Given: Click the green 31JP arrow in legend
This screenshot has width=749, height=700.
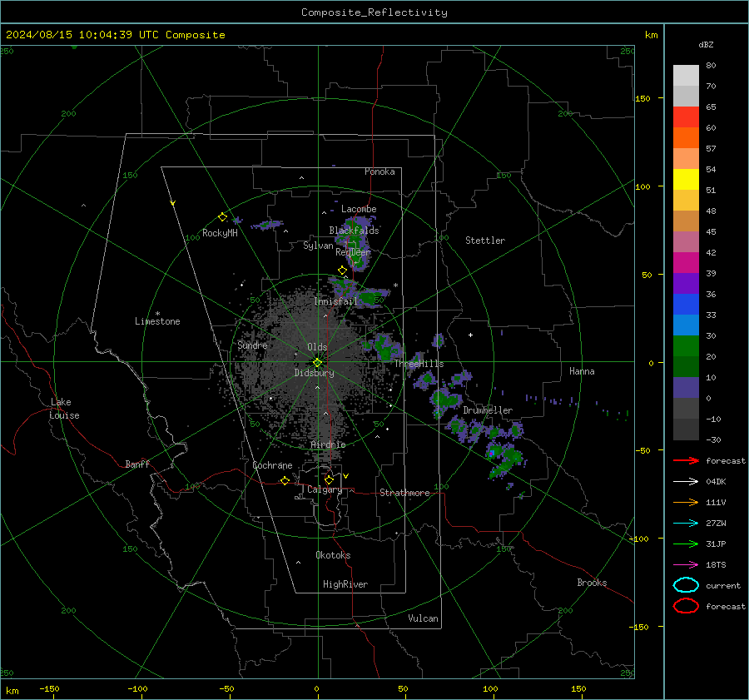Looking at the screenshot, I should 686,544.
